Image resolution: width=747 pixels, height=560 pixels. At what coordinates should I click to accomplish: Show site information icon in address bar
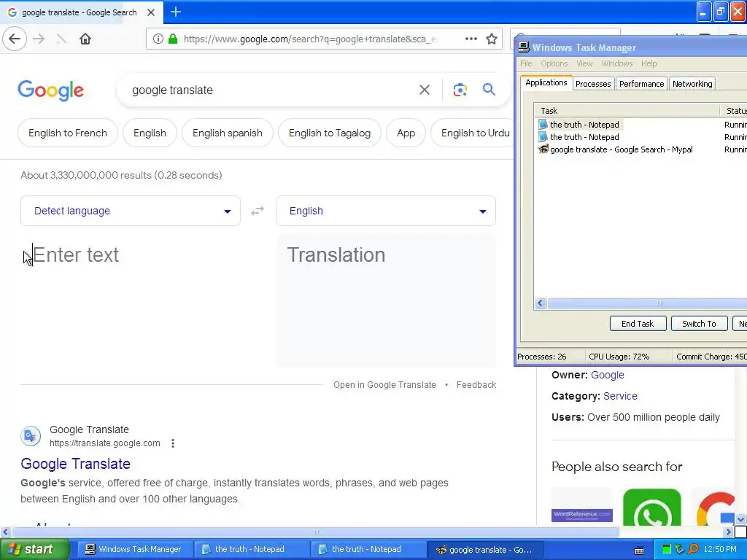pos(158,39)
